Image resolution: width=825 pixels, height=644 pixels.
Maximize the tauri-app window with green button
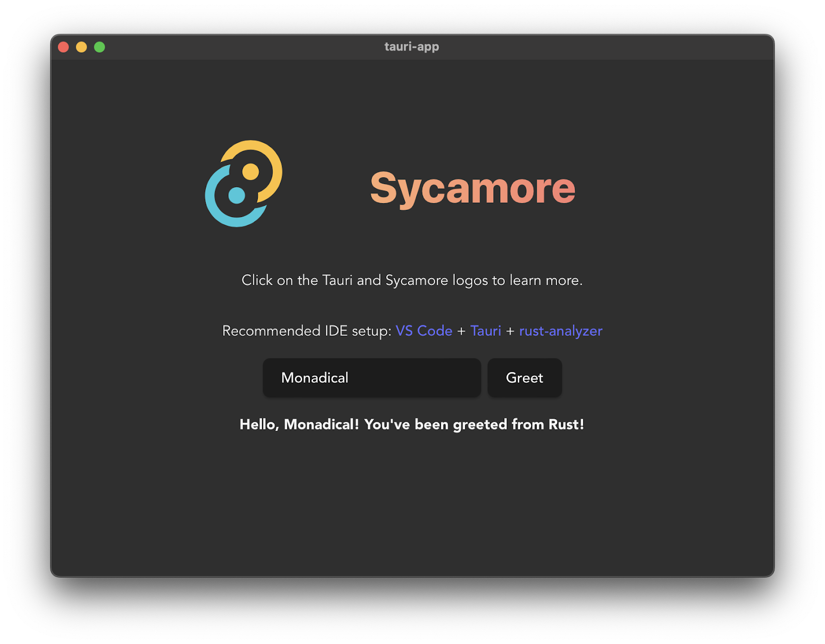pyautogui.click(x=100, y=47)
